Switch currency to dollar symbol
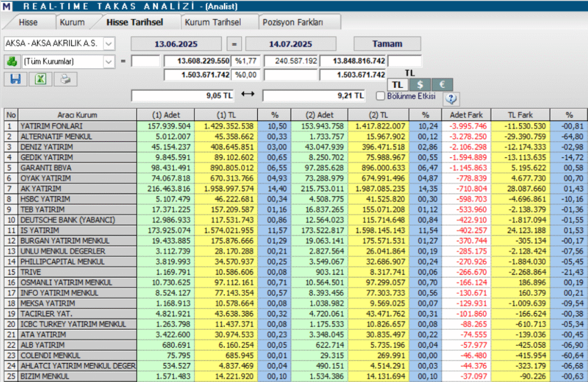 click(x=420, y=84)
